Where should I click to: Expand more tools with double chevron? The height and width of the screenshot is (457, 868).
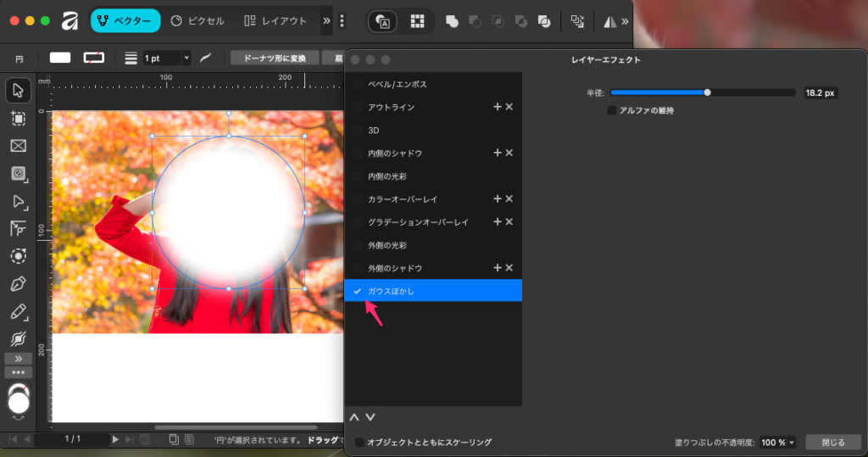coord(18,359)
